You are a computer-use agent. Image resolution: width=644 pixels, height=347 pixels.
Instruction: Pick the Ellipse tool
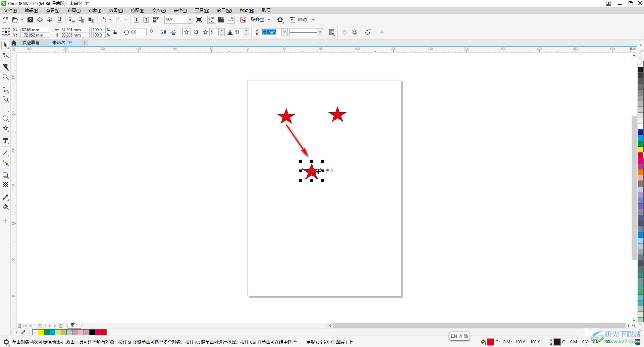point(5,119)
